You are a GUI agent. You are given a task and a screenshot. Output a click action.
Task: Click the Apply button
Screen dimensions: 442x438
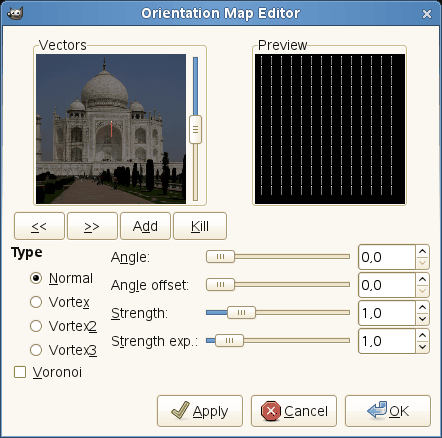[200, 411]
